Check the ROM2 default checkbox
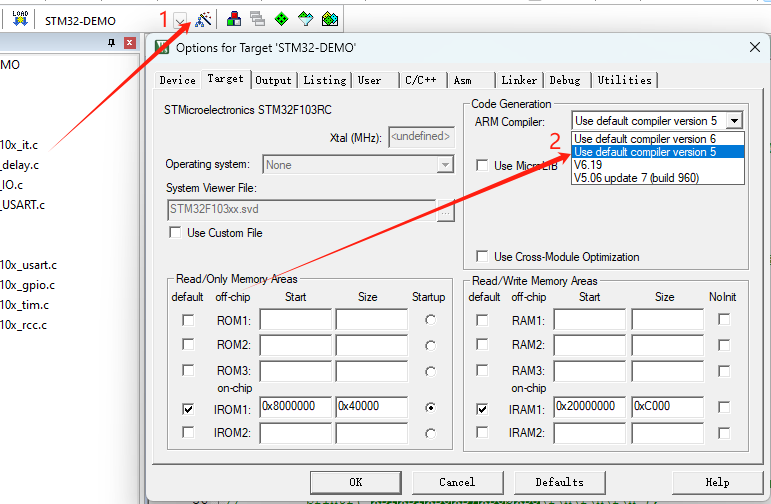 (188, 344)
